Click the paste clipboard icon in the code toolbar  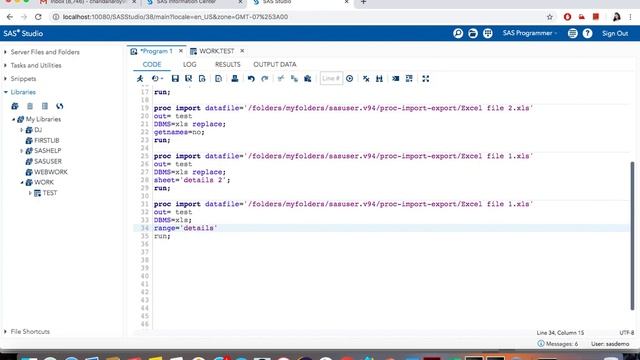(308, 79)
